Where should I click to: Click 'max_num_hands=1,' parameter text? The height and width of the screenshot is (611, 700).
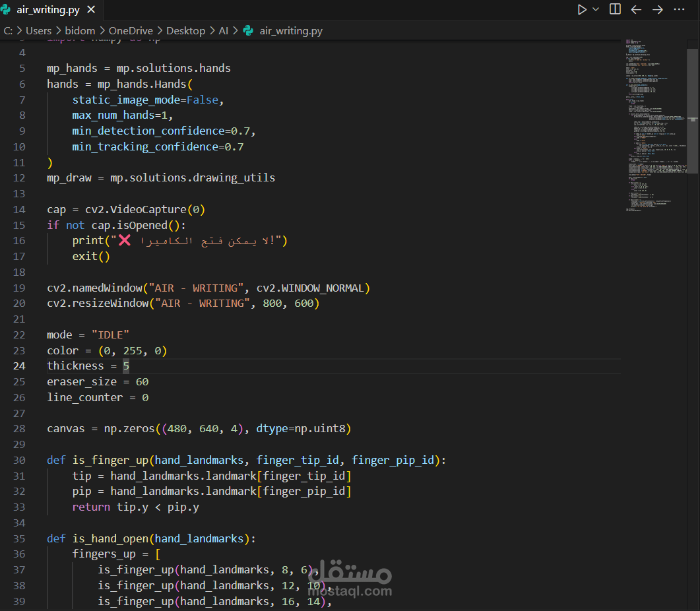pyautogui.click(x=122, y=115)
